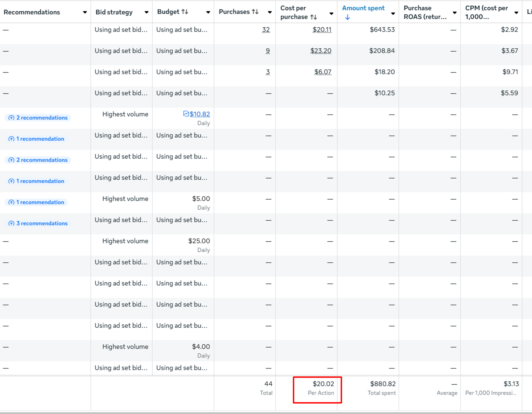
Task: Click the arrow icon on first 2 recommendations badge
Action: coord(11,118)
